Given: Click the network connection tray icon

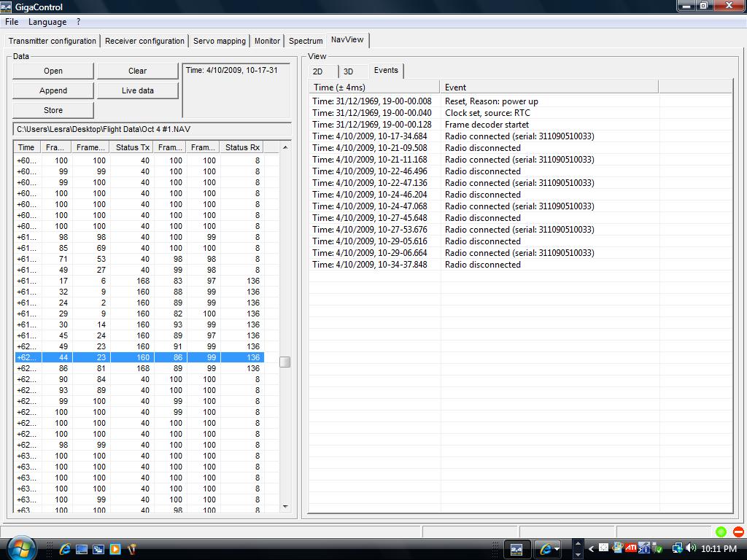Looking at the screenshot, I should [x=677, y=548].
